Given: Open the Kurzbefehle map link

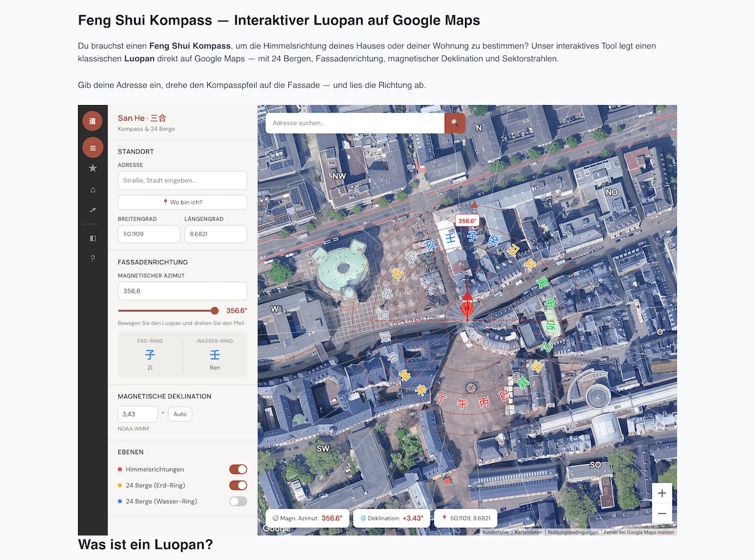Looking at the screenshot, I should tap(496, 532).
